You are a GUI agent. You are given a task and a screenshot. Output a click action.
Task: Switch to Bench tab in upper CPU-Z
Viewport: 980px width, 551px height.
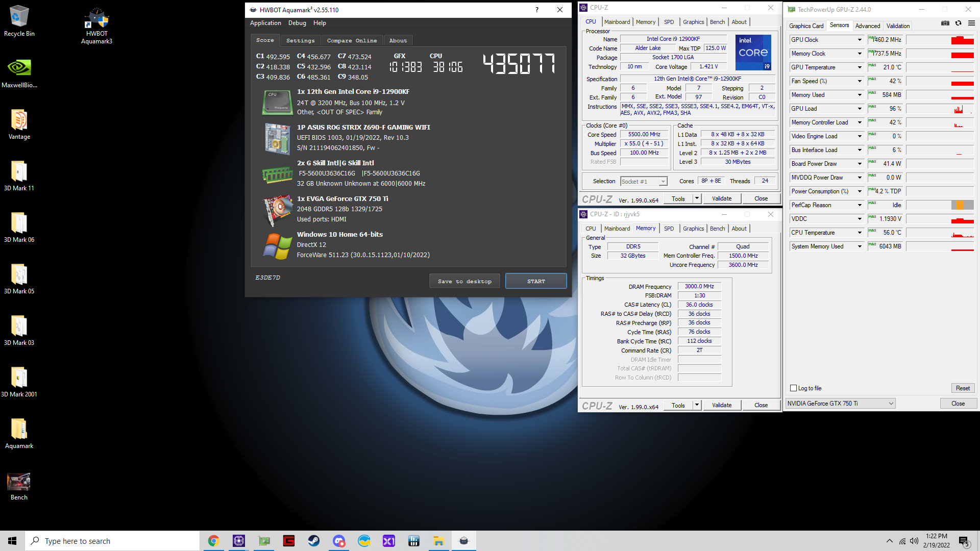717,22
